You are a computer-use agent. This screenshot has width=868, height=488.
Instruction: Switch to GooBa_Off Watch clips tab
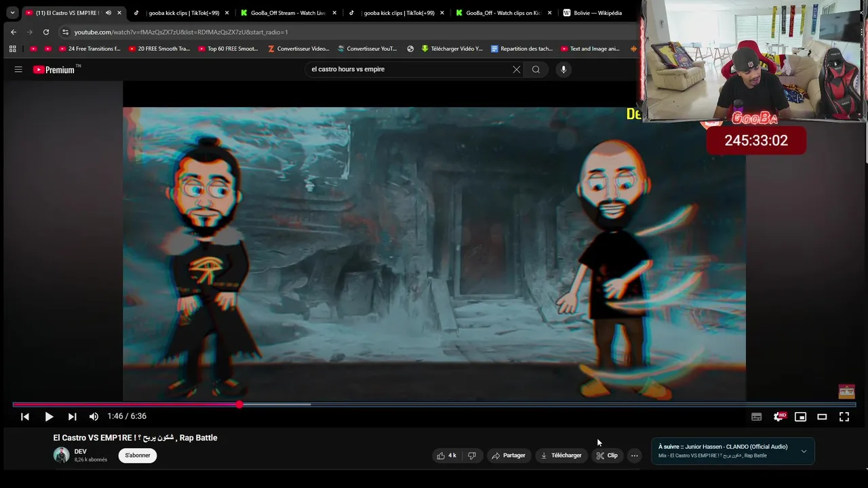pyautogui.click(x=504, y=12)
